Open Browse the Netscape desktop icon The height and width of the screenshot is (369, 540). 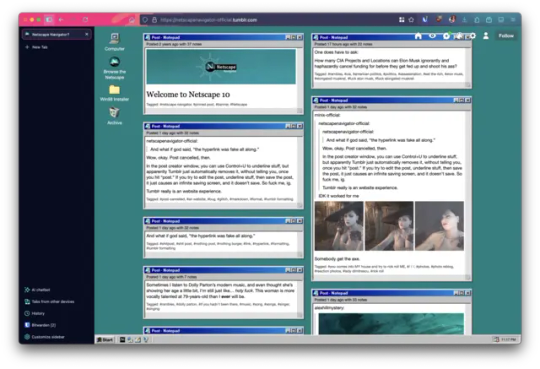point(115,68)
